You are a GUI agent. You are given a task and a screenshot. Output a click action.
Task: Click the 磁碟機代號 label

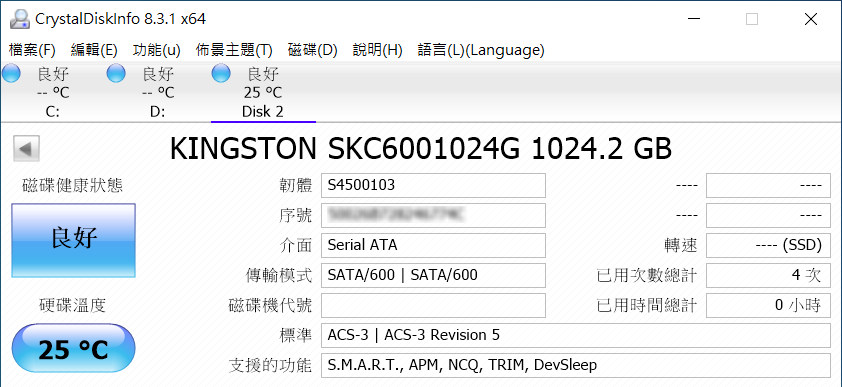click(270, 306)
